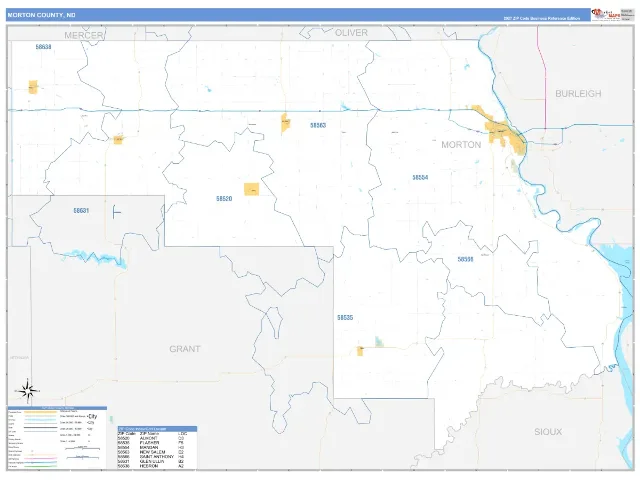Screen dimensions: 640x480
Task: Select the OLIVER county label
Action: click(x=351, y=33)
